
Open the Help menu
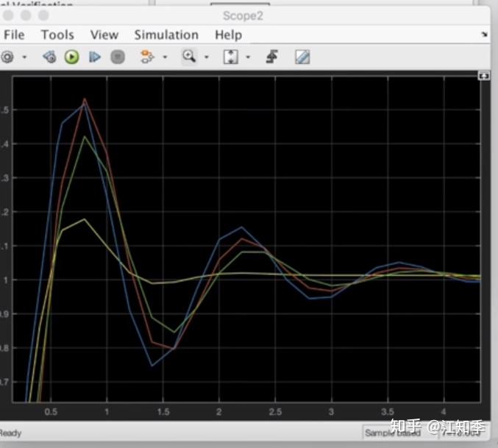click(x=228, y=35)
